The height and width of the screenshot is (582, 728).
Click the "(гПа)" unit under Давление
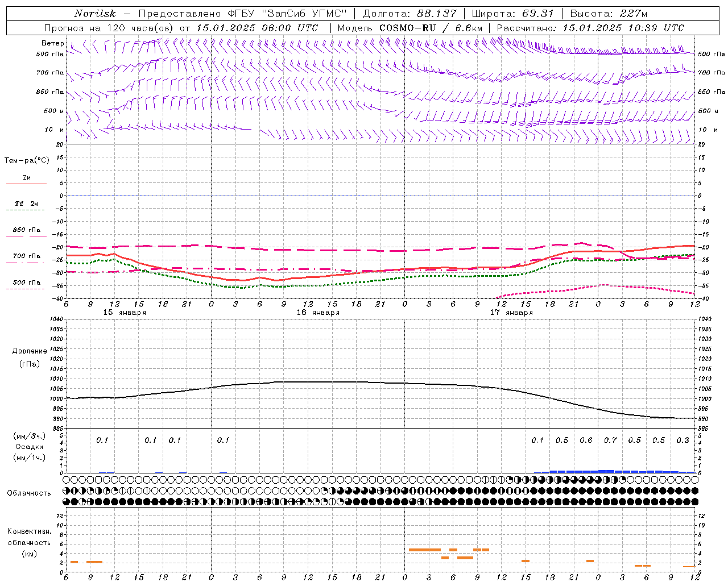pyautogui.click(x=30, y=364)
